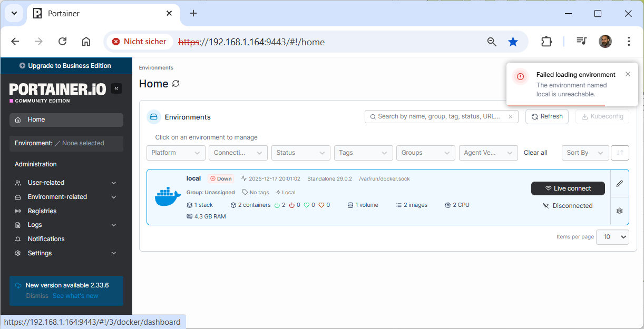Click the environment search input field
Viewport: 644px width, 329px height.
(x=437, y=117)
